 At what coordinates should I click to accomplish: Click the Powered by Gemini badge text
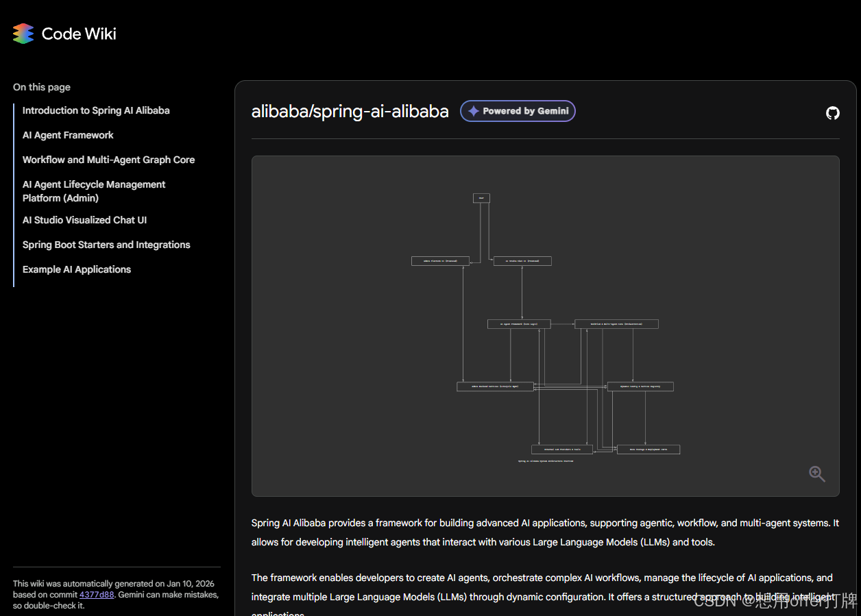tap(526, 111)
